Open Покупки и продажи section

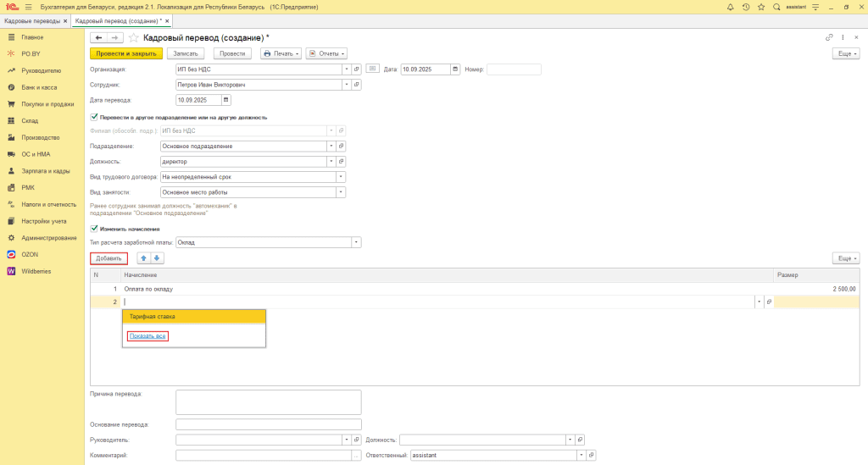click(x=47, y=104)
